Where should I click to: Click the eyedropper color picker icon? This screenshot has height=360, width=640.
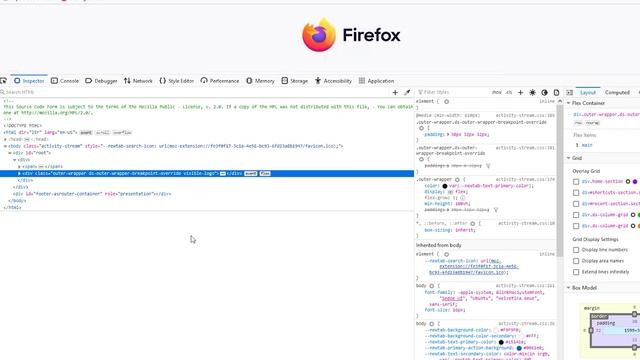(407, 93)
